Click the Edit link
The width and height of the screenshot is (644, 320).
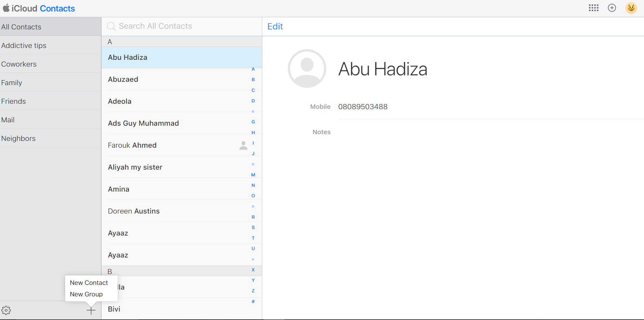(275, 26)
